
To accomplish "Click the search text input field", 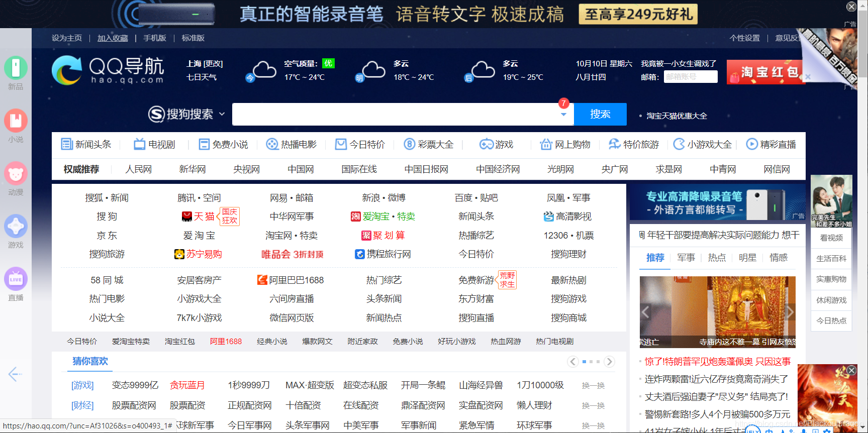I will [395, 114].
